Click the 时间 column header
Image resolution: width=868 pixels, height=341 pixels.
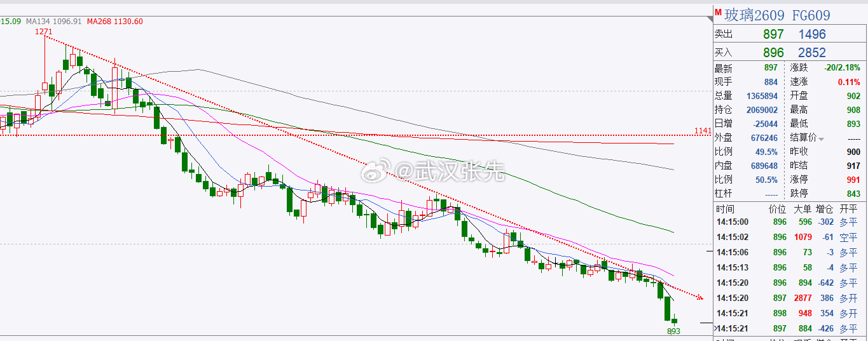click(724, 209)
